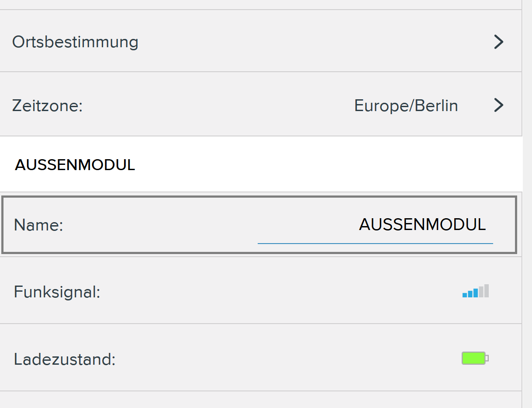This screenshot has height=408, width=532.
Task: Click blank middle area of the Ortsbestimmung row
Action: (306, 42)
